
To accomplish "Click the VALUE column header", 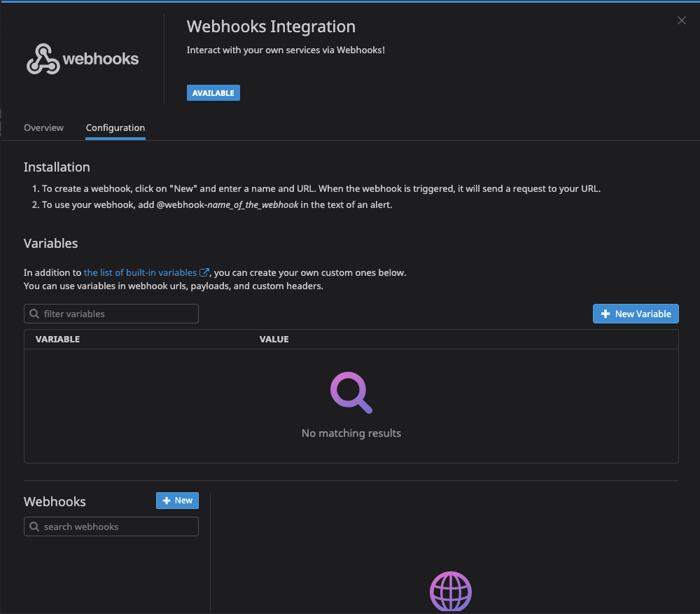I will pos(274,340).
